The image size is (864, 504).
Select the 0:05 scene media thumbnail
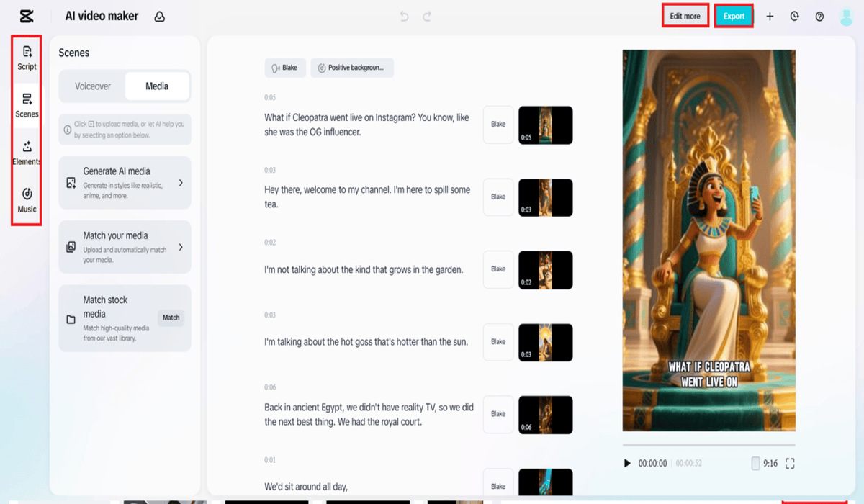pos(546,125)
